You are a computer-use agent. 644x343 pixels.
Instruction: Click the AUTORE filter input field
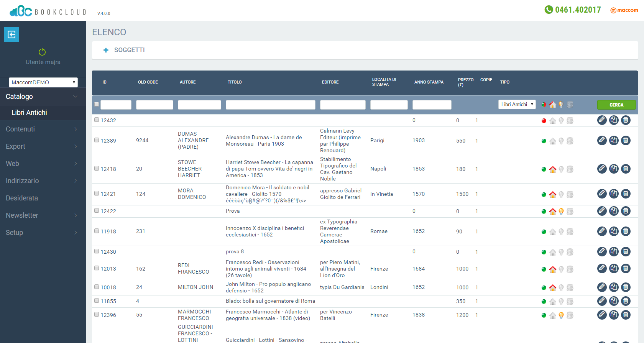(199, 105)
